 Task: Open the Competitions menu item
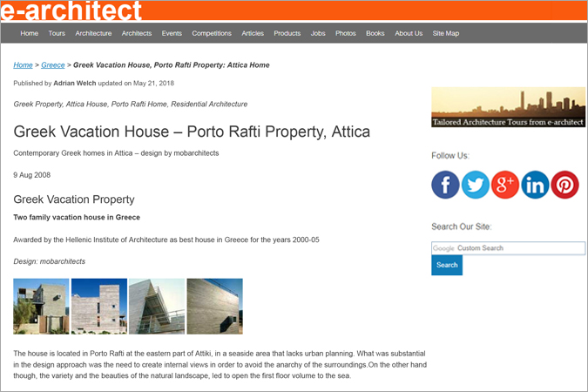pyautogui.click(x=212, y=33)
